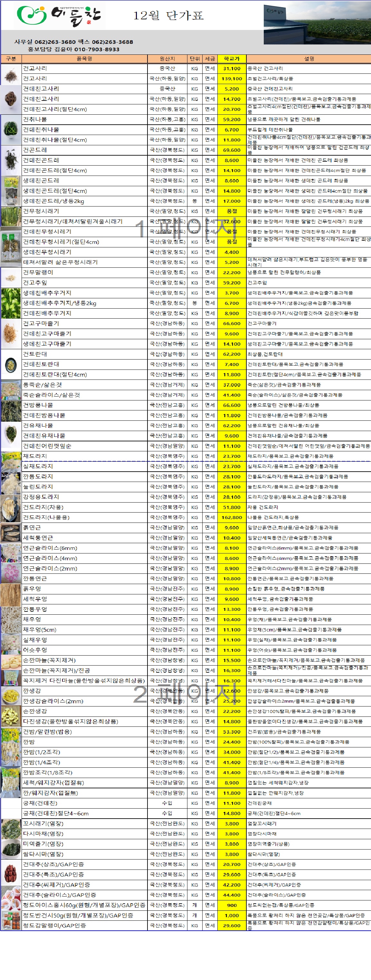
Task: Click the 162,800 price cell
Action: [232, 517]
